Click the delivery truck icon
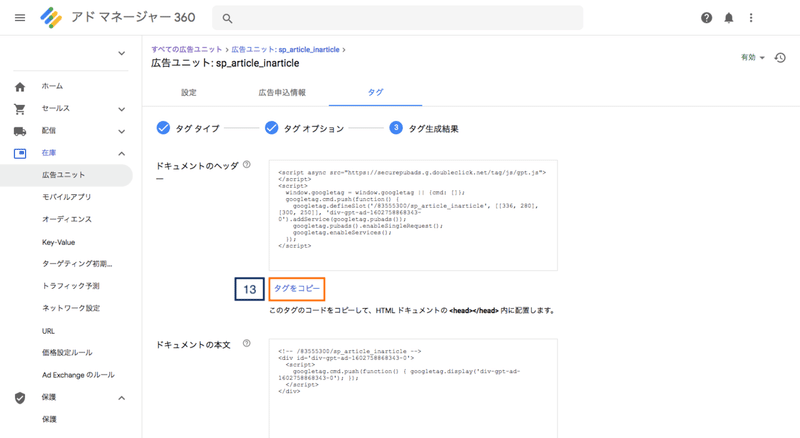800x438 pixels. click(20, 131)
